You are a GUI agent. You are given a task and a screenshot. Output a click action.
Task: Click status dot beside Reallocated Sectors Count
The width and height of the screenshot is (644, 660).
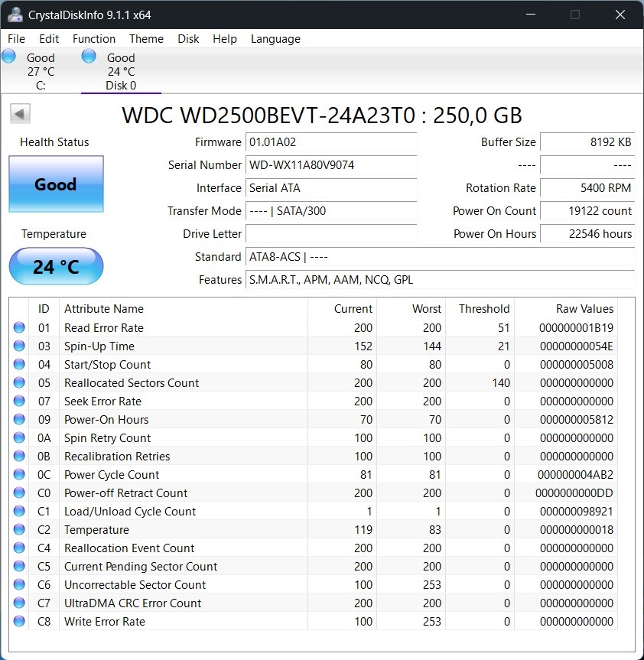[18, 382]
